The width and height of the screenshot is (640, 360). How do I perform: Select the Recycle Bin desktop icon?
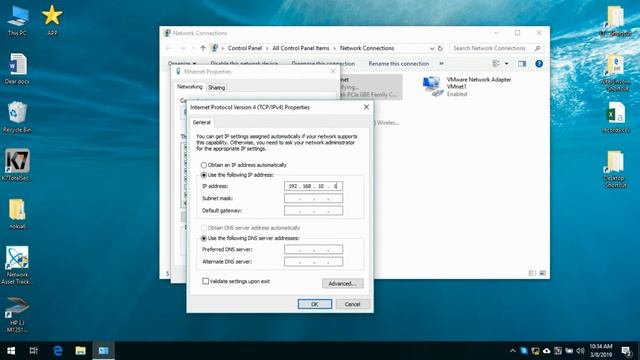17,117
